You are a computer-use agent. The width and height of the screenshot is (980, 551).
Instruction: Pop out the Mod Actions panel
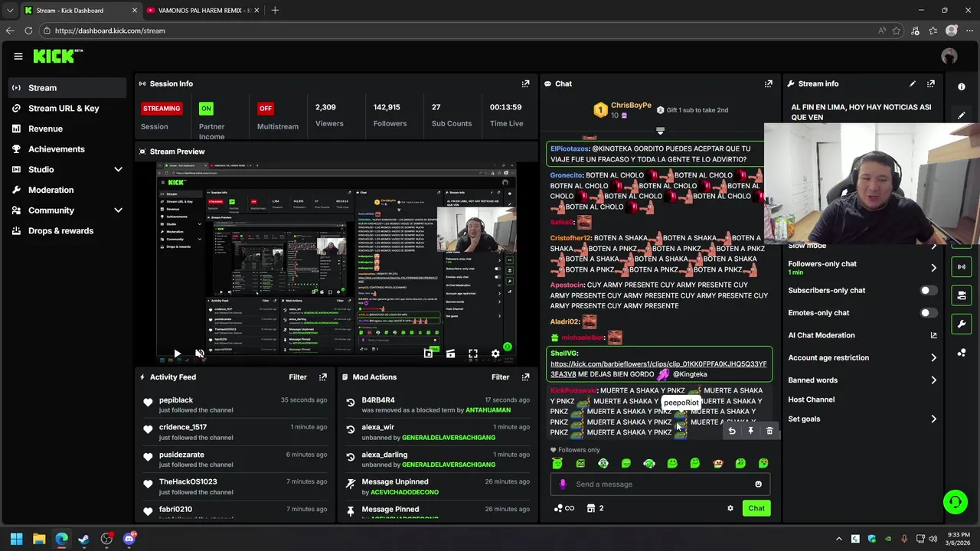click(x=525, y=377)
